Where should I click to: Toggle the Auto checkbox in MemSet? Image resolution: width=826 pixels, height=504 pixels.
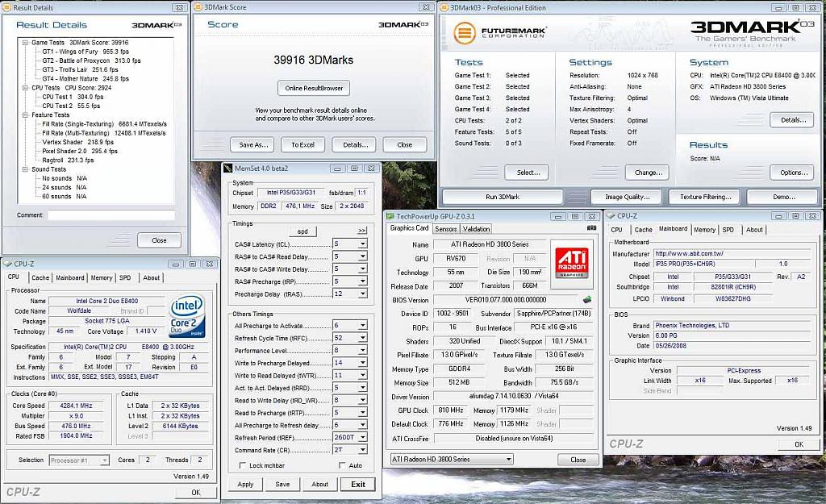tap(342, 465)
